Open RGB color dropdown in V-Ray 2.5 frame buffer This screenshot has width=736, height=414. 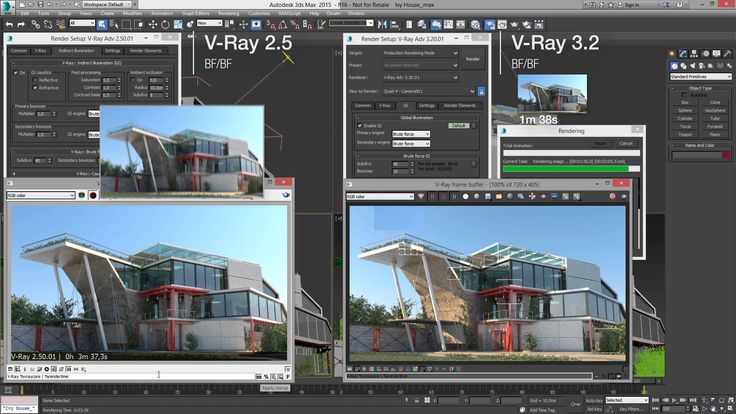point(41,195)
